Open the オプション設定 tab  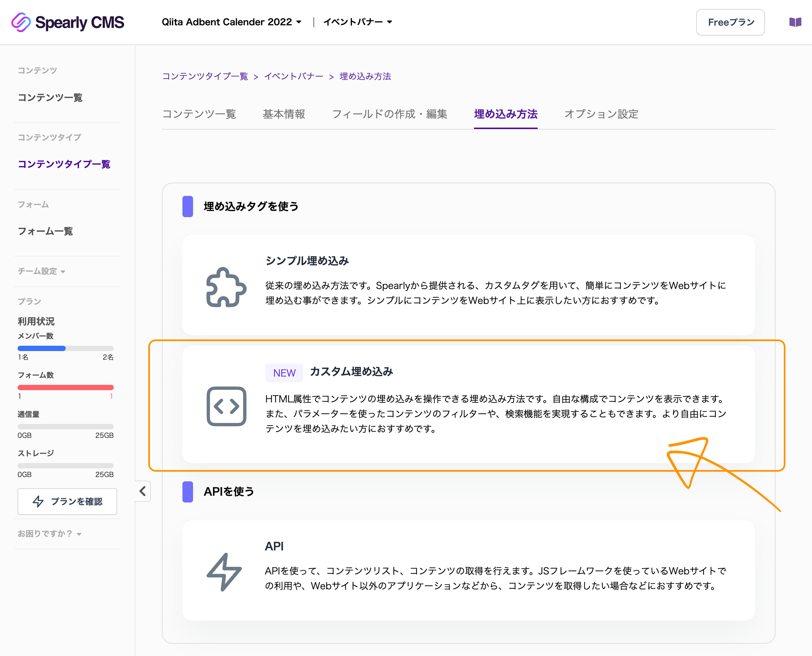coord(601,114)
